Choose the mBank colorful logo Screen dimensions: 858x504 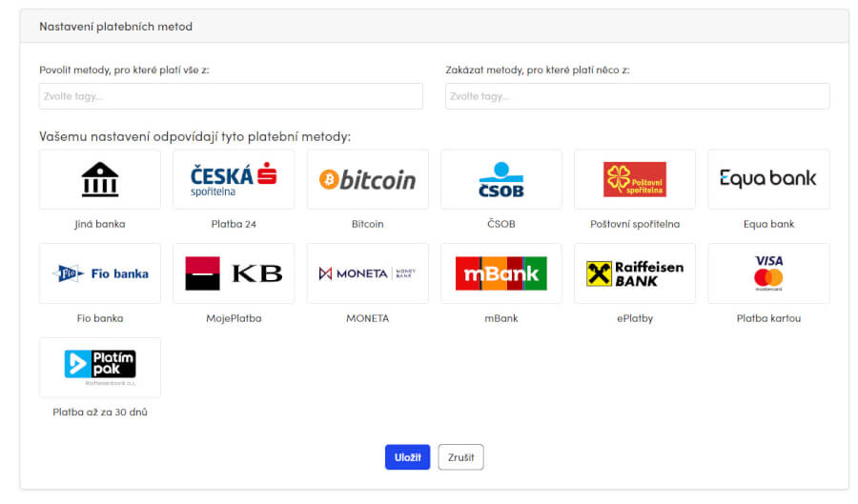501,273
